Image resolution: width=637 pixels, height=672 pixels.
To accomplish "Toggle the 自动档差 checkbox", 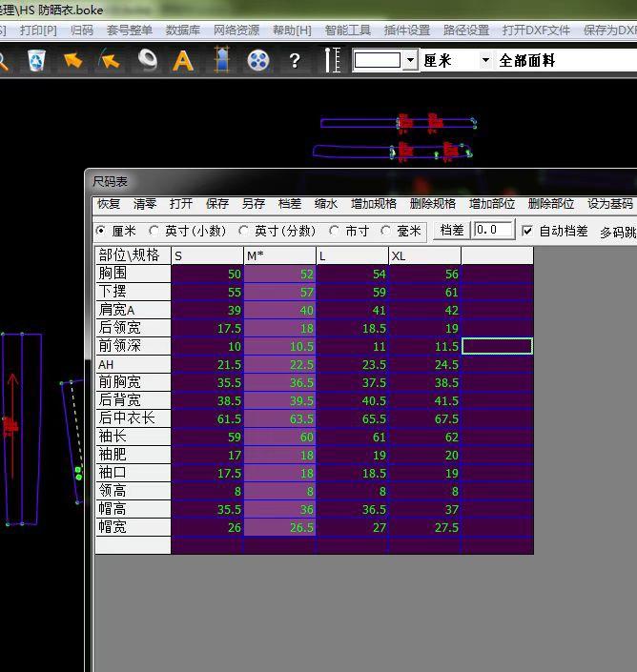I will coord(526,232).
